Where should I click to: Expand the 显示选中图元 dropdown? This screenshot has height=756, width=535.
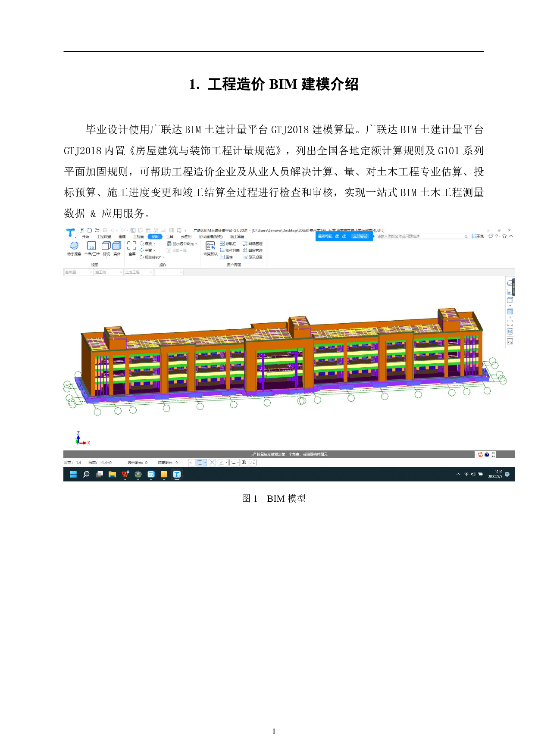click(x=196, y=244)
